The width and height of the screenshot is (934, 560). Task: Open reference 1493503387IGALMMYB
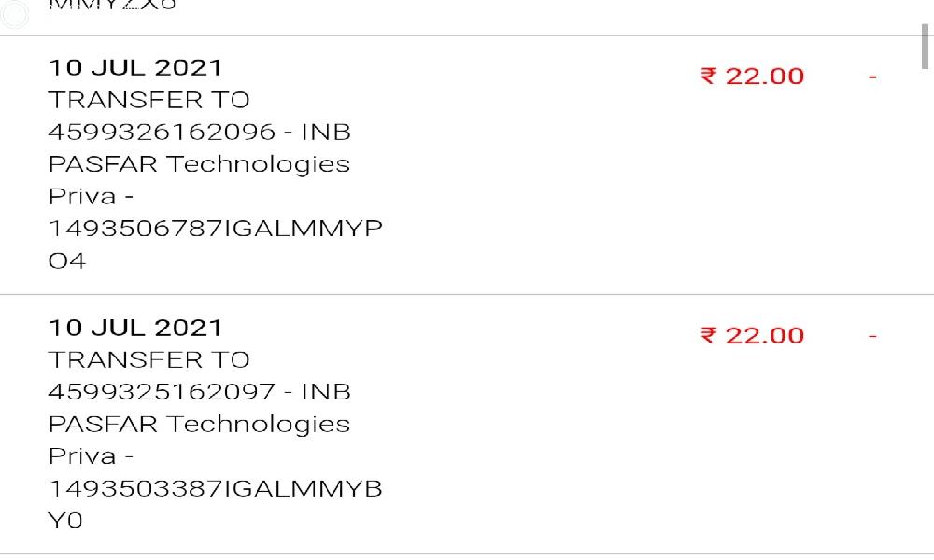(215, 488)
